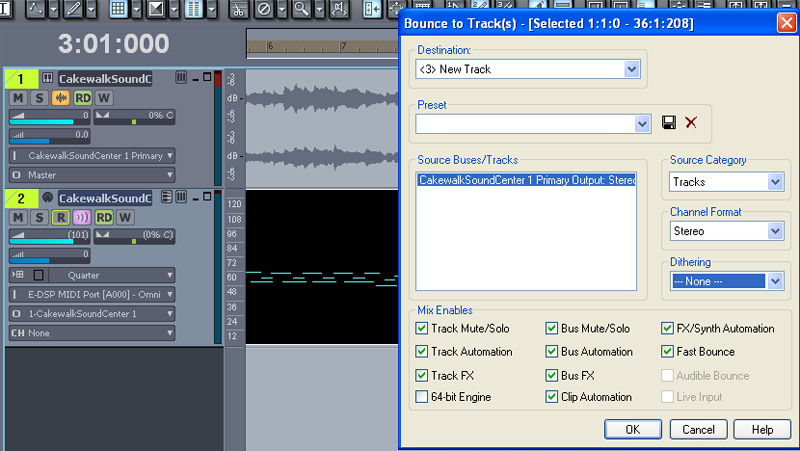The height and width of the screenshot is (451, 800).
Task: Solo track 2 with the S button
Action: [x=39, y=98]
